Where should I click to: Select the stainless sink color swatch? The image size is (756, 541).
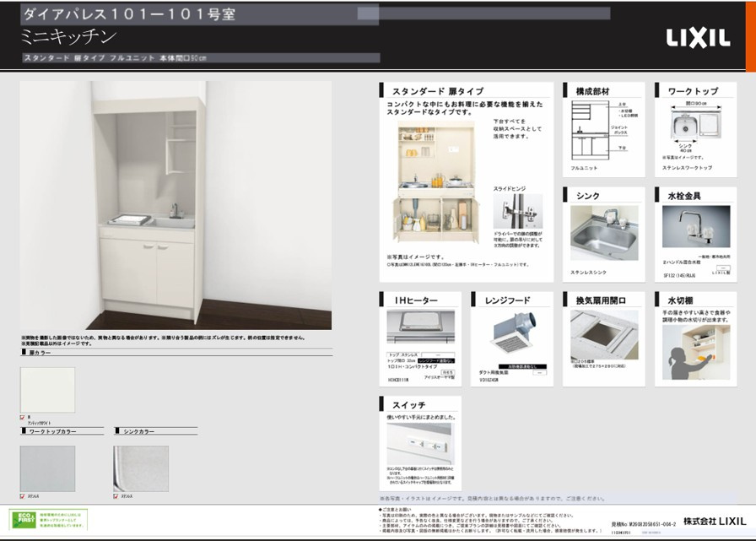tap(141, 468)
